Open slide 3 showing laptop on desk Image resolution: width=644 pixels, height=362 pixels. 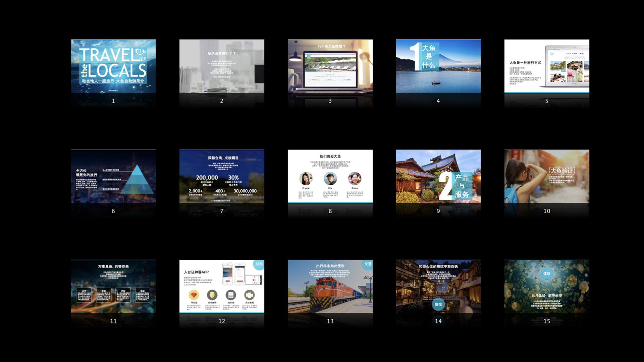tap(330, 66)
